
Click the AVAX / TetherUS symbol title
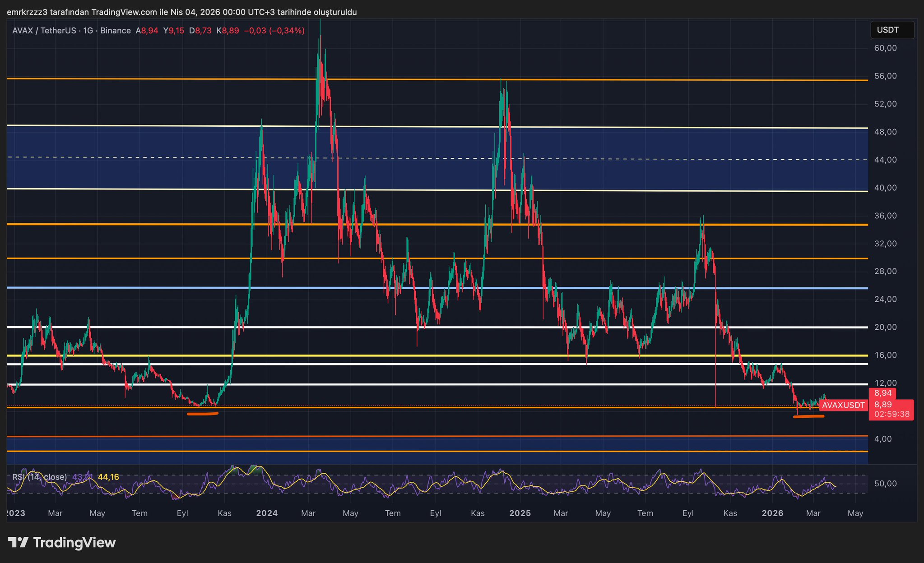44,31
